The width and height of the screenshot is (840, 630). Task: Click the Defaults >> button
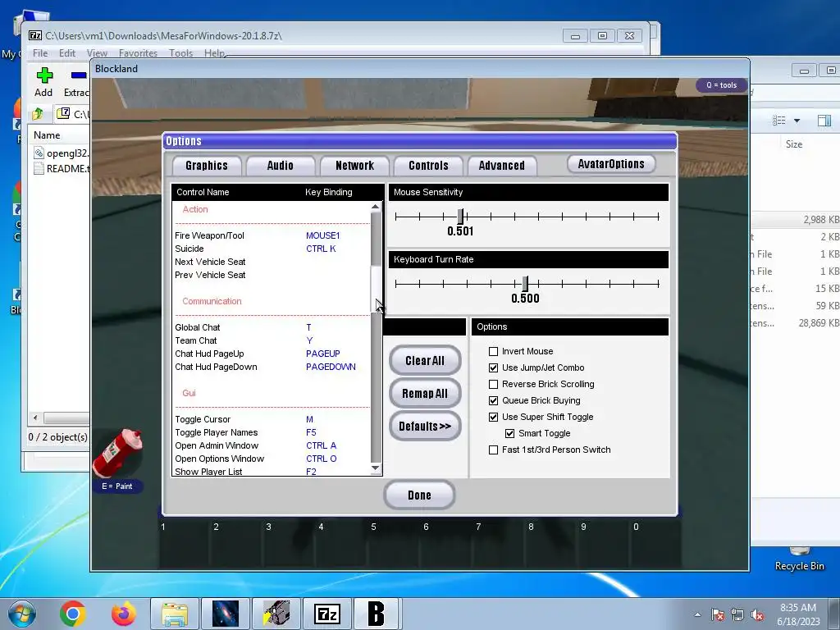[425, 426]
